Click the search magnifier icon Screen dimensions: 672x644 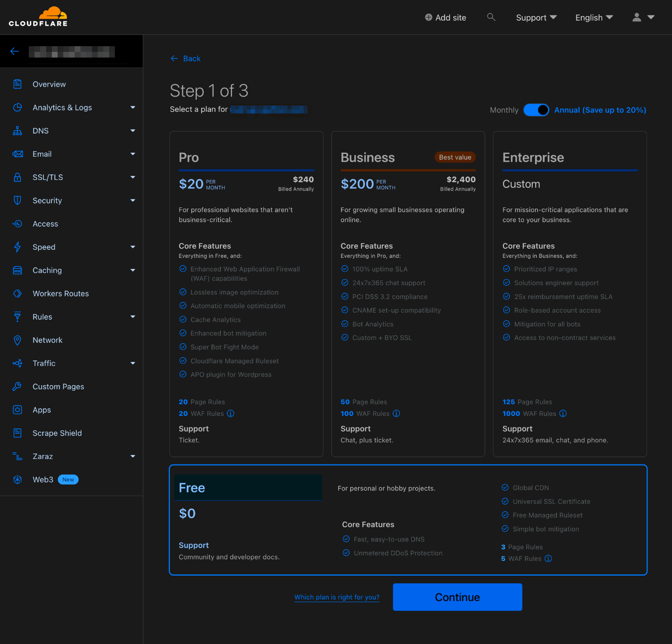pyautogui.click(x=491, y=17)
